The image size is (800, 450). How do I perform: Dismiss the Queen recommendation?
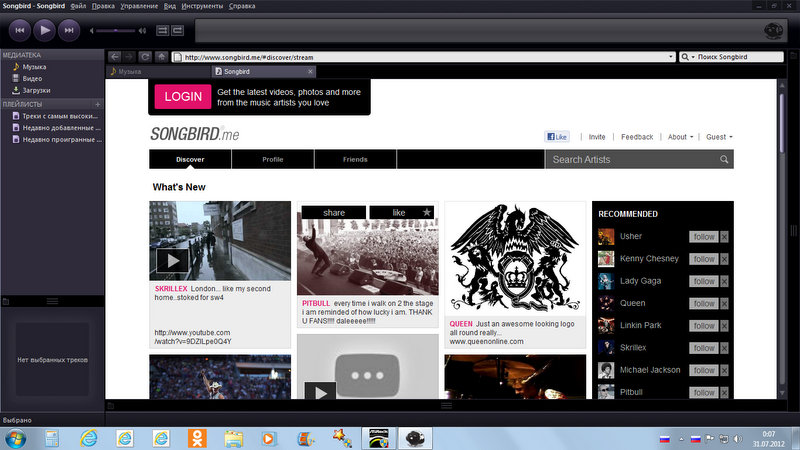point(724,304)
